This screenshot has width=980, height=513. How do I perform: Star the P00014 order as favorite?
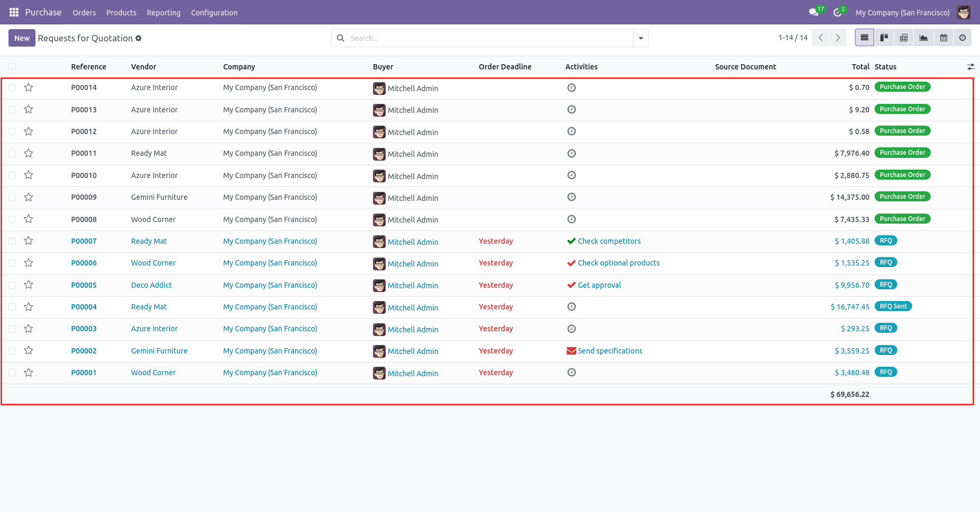coord(29,87)
